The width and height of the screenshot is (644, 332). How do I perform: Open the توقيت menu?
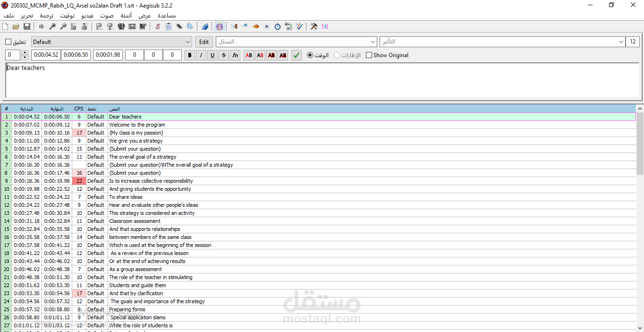(x=67, y=16)
